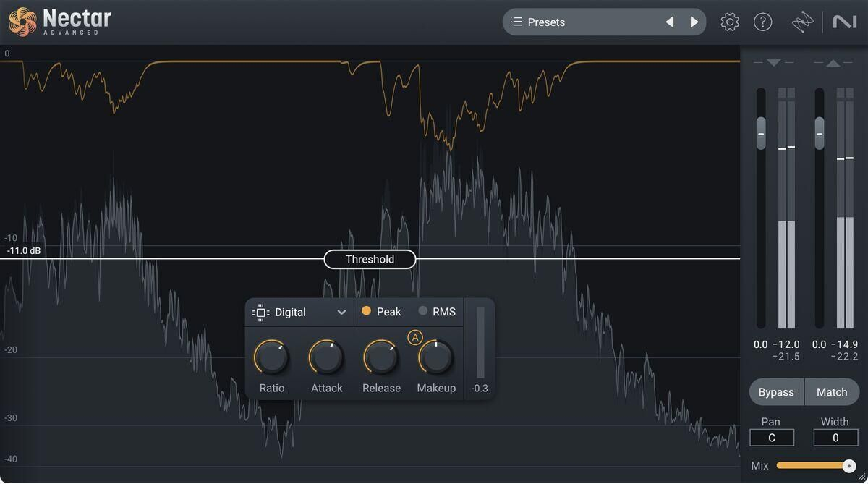The height and width of the screenshot is (484, 868).
Task: Click the Match button
Action: [x=832, y=392]
